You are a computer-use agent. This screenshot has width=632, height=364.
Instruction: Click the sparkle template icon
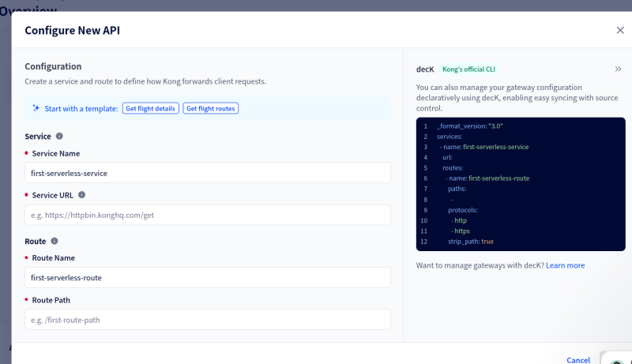(x=36, y=108)
